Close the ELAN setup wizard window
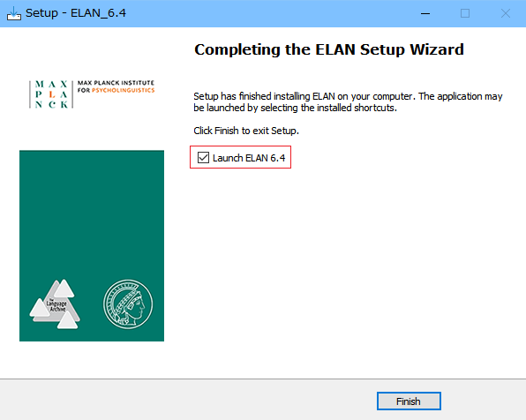Image resolution: width=526 pixels, height=420 pixels. pos(505,13)
